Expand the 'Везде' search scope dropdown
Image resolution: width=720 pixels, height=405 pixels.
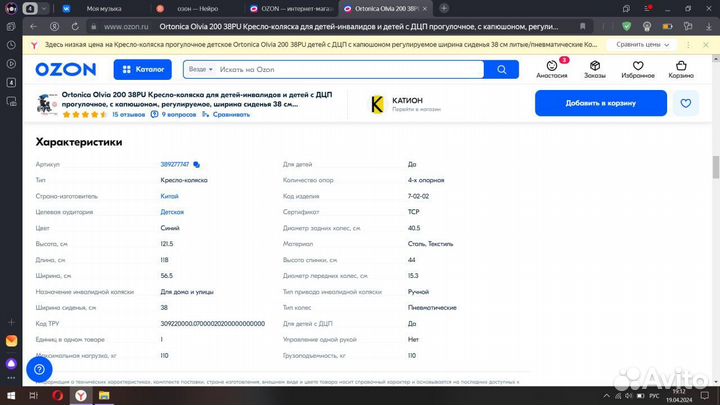click(201, 69)
